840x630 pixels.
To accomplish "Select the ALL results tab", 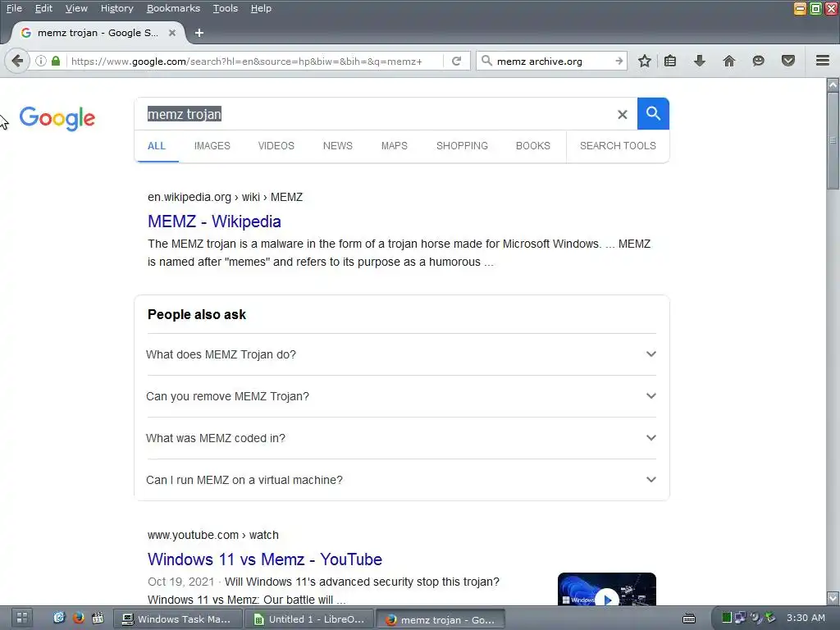I will (x=157, y=146).
